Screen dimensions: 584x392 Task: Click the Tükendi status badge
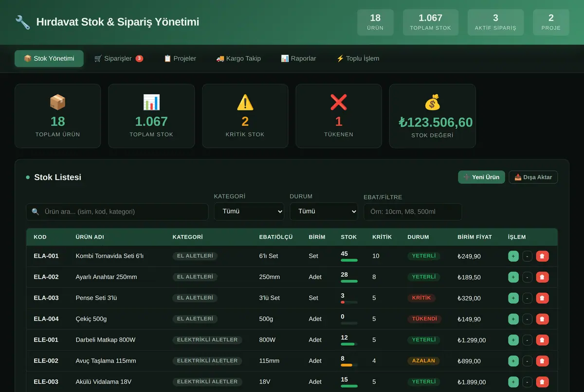tap(424, 319)
